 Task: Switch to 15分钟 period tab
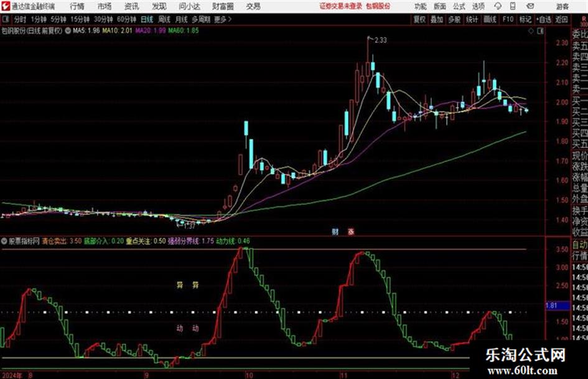(80, 19)
